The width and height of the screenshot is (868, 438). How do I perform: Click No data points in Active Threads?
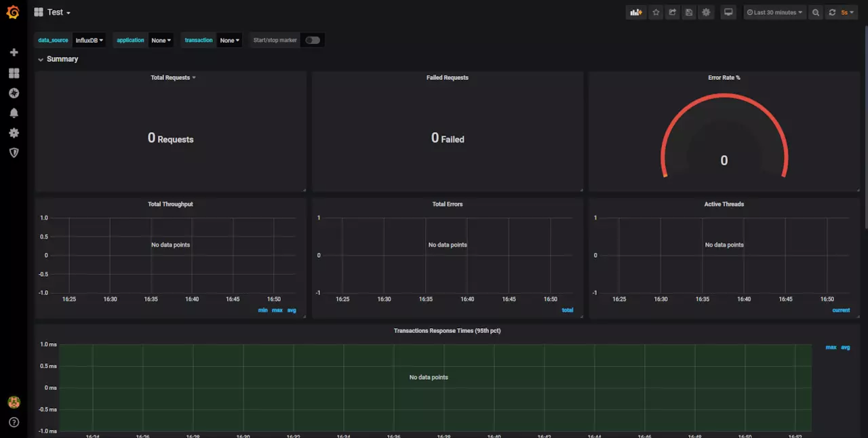[x=724, y=245]
